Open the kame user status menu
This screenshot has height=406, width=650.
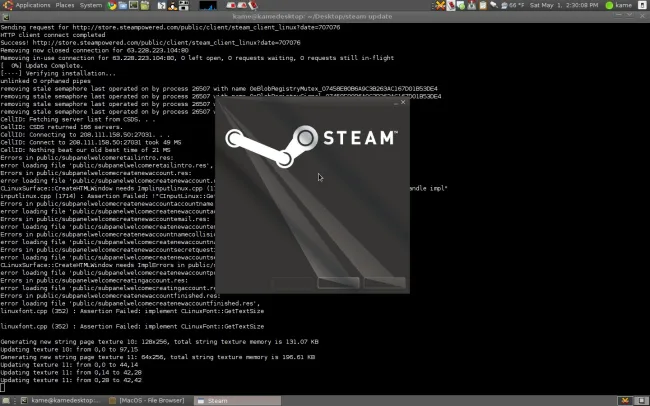(618, 5)
